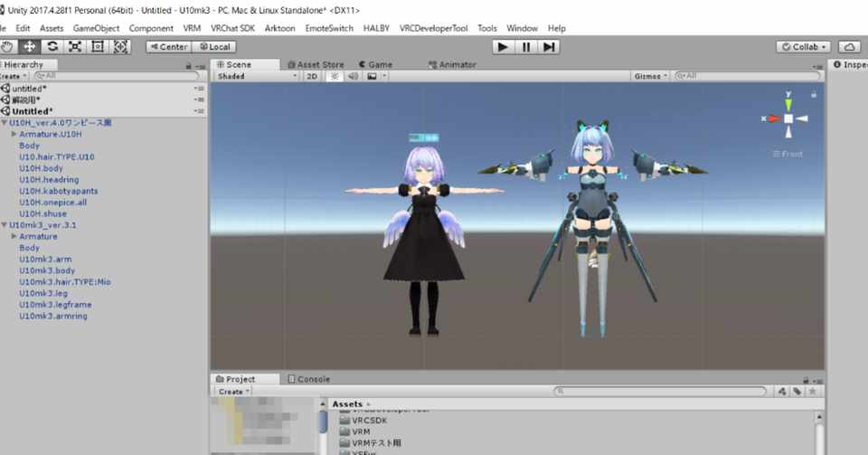Switch to the Game tab
868x455 pixels.
tap(376, 65)
